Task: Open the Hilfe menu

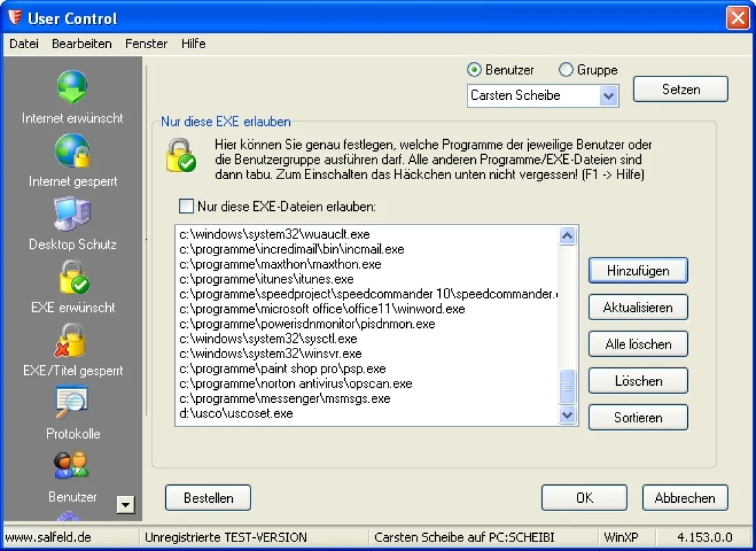Action: click(193, 44)
